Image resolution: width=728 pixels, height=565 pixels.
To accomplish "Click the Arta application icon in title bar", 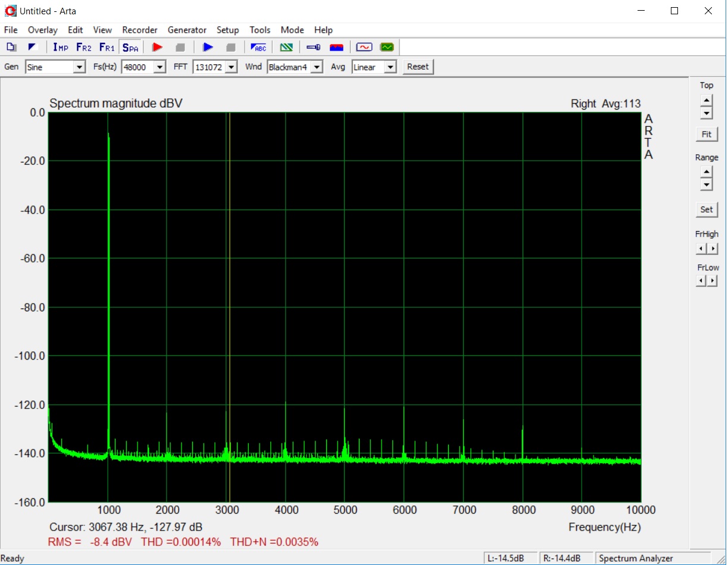I will click(10, 11).
